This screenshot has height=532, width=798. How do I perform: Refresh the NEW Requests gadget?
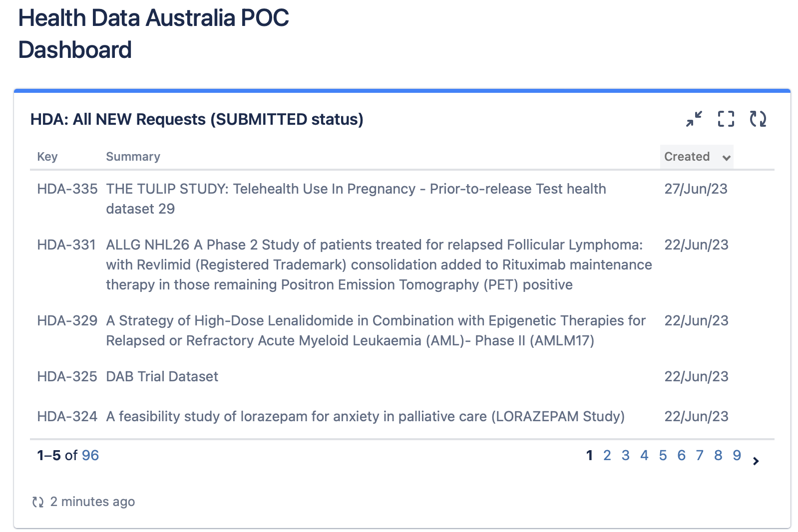(x=758, y=119)
